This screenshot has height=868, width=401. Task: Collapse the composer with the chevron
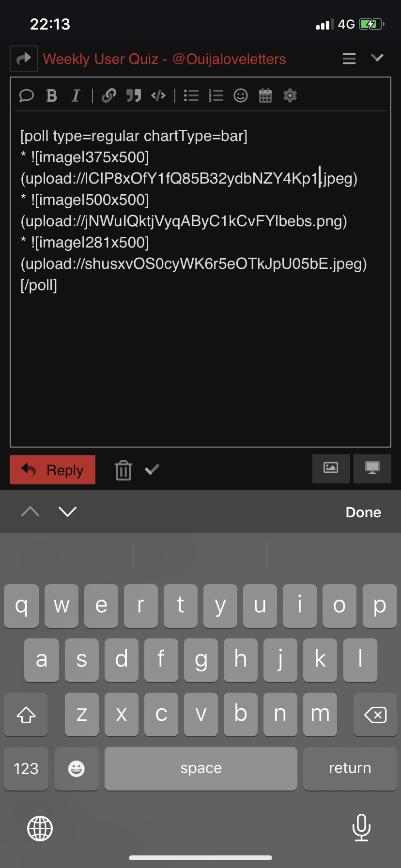377,58
